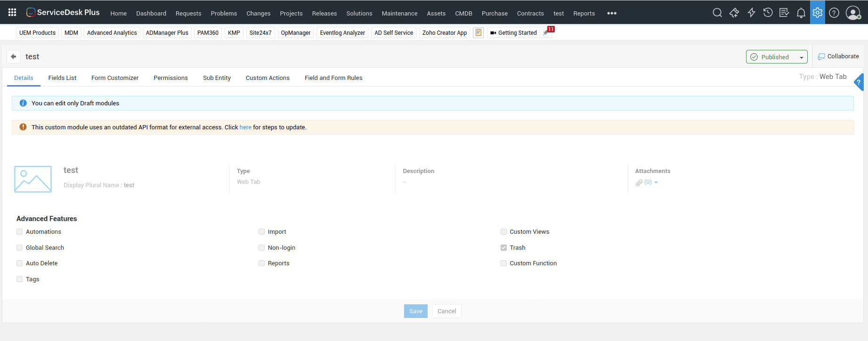Viewport: 868px width, 341px height.
Task: Go back using the arrow beside test
Action: tap(14, 56)
